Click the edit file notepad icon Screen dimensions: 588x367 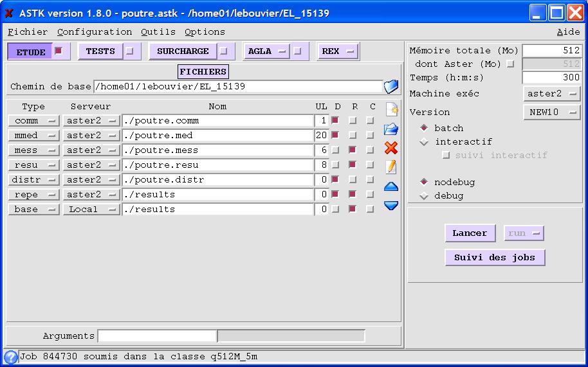[x=390, y=167]
